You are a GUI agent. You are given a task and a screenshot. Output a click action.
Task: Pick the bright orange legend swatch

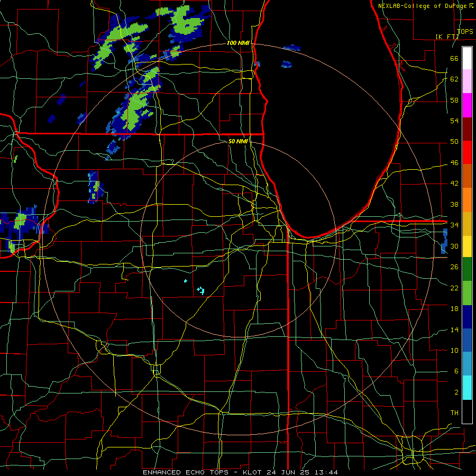point(467,199)
